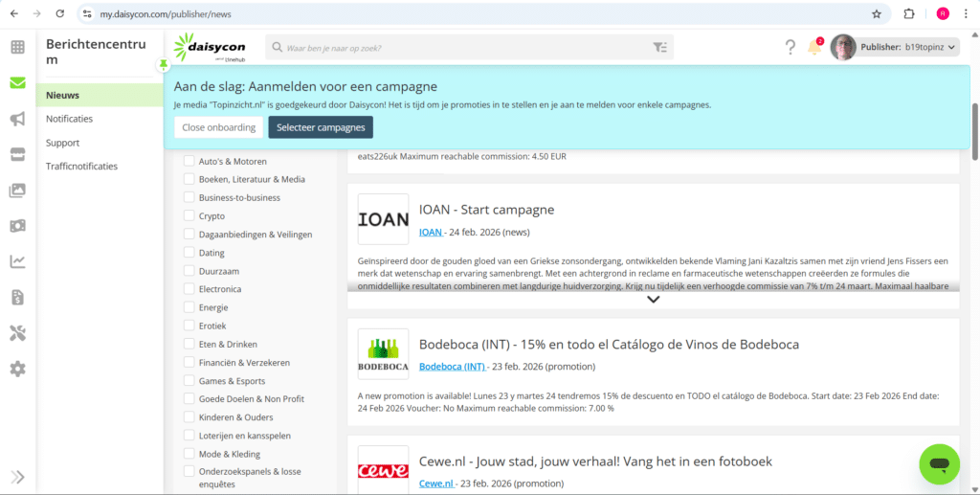Click the green pin icon on panel
980x495 pixels.
[163, 64]
